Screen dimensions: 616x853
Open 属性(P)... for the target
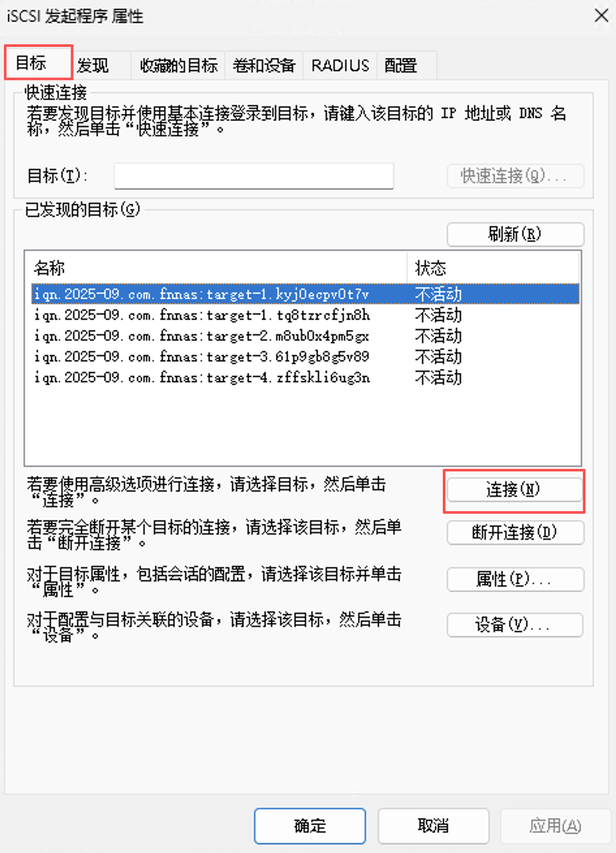coord(515,580)
